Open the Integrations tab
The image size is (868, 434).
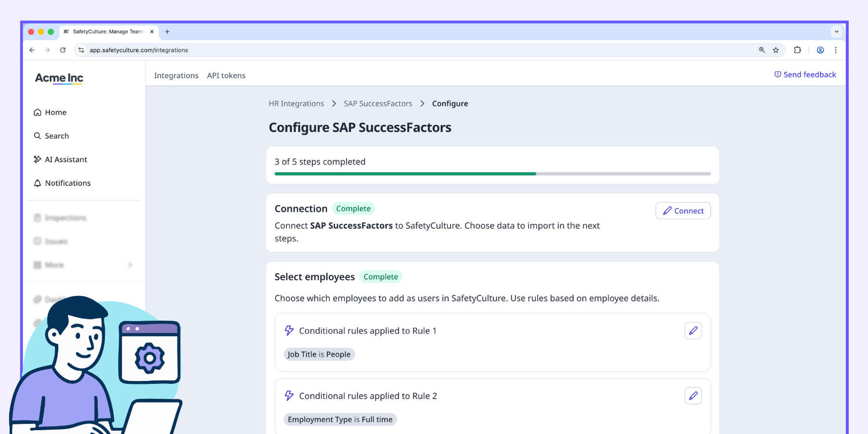pyautogui.click(x=176, y=76)
